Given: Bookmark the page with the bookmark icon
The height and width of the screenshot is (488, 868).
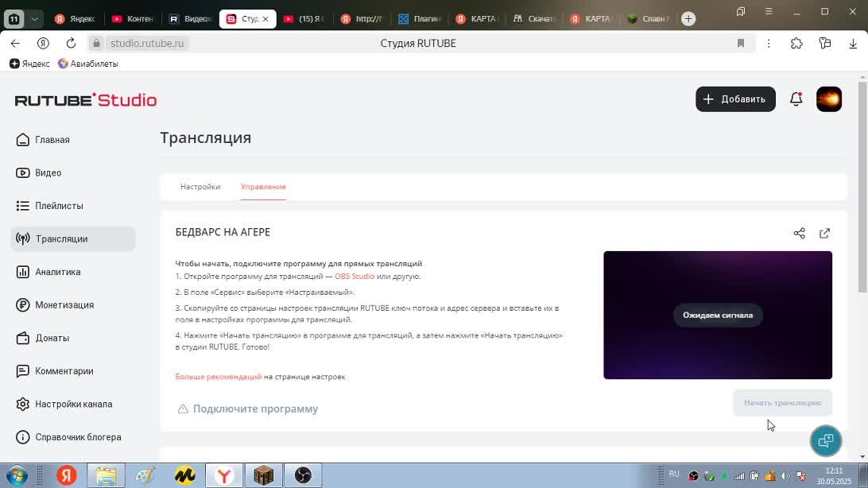Looking at the screenshot, I should tap(741, 43).
